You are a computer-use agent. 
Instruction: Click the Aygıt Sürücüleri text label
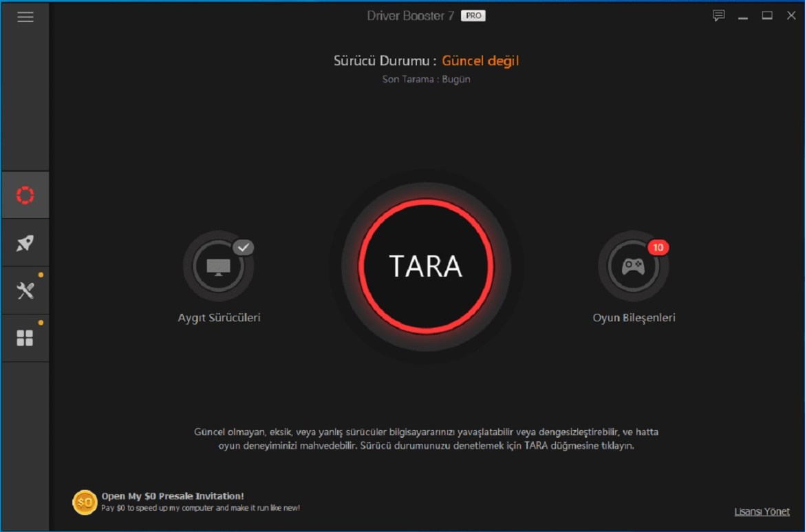(x=219, y=318)
